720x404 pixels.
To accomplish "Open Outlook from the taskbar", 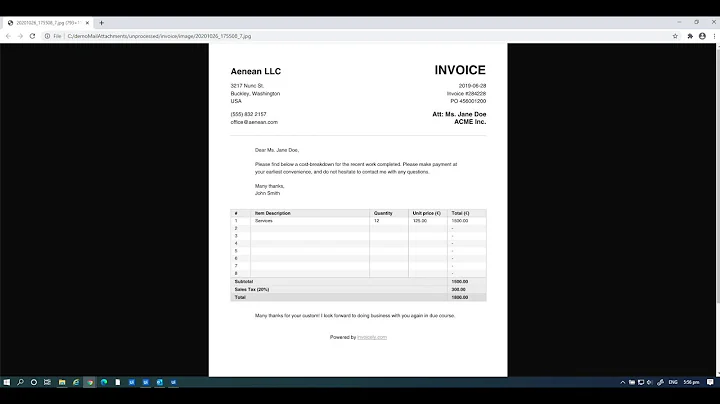I will 159,382.
